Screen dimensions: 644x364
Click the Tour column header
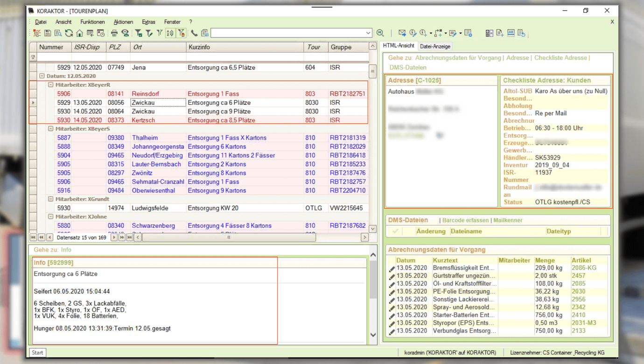point(314,47)
